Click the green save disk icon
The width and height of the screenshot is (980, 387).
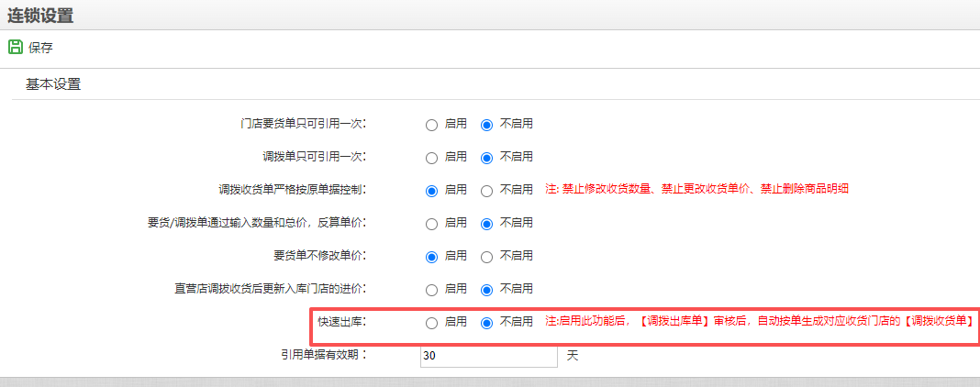[15, 47]
